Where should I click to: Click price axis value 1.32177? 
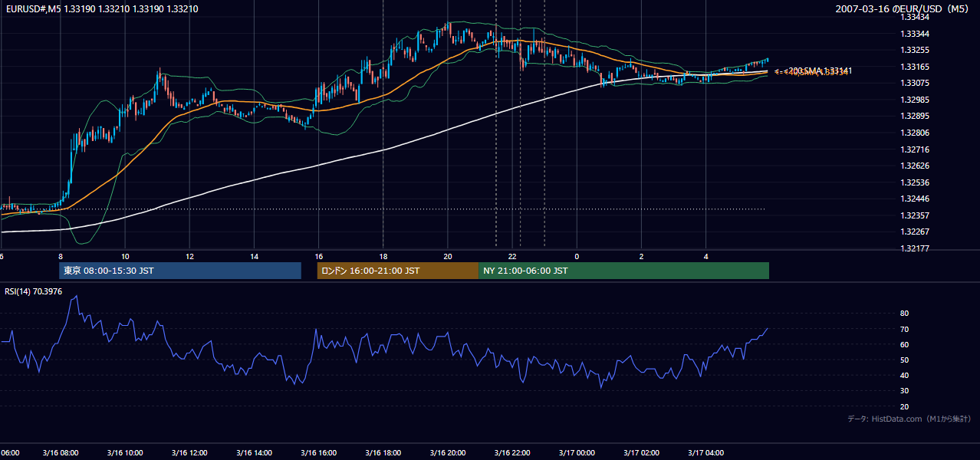914,248
